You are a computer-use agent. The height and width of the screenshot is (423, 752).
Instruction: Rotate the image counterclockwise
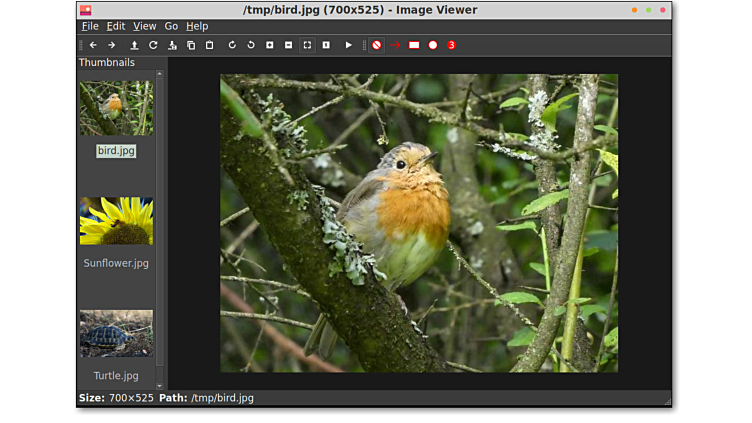[x=251, y=45]
